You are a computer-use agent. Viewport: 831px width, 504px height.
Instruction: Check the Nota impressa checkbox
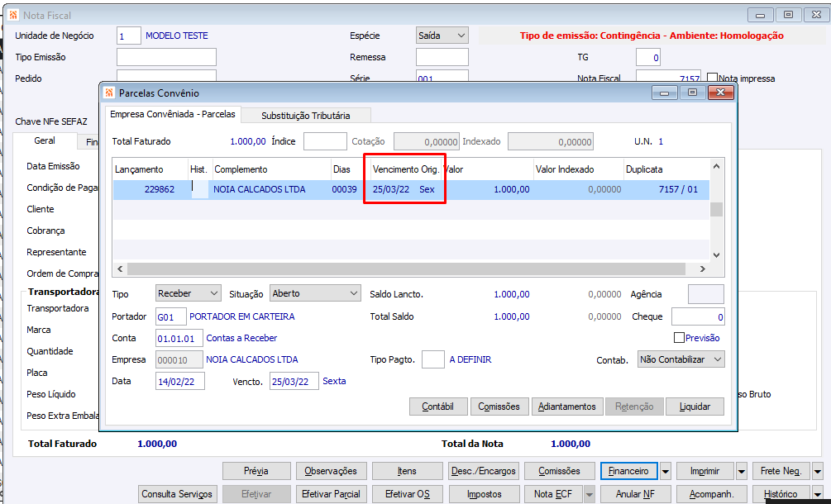coord(712,78)
